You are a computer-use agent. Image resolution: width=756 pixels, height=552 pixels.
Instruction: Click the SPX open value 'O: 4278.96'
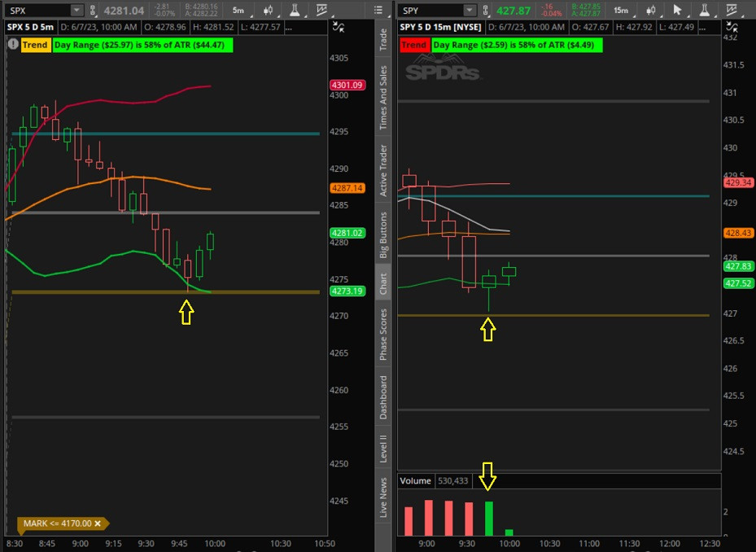pyautogui.click(x=164, y=28)
